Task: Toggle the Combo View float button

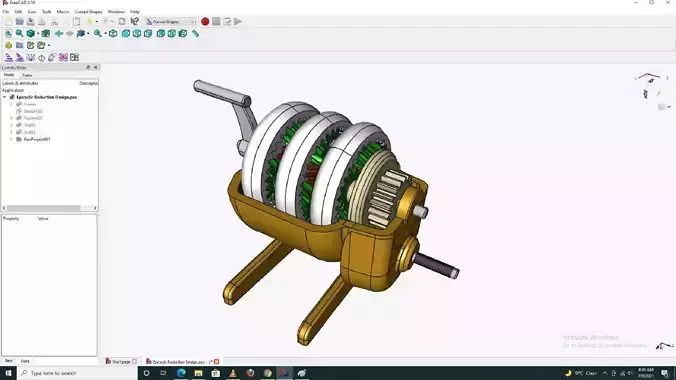Action: click(x=88, y=67)
